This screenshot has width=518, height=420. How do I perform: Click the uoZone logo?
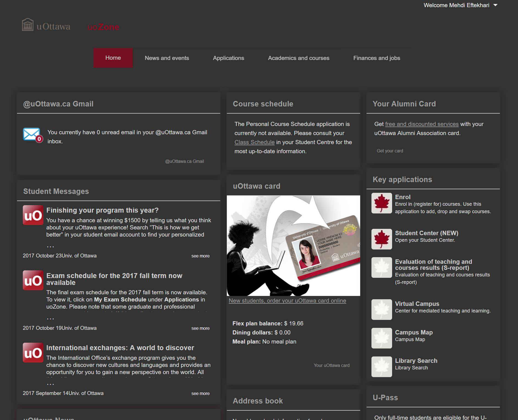[x=103, y=27]
